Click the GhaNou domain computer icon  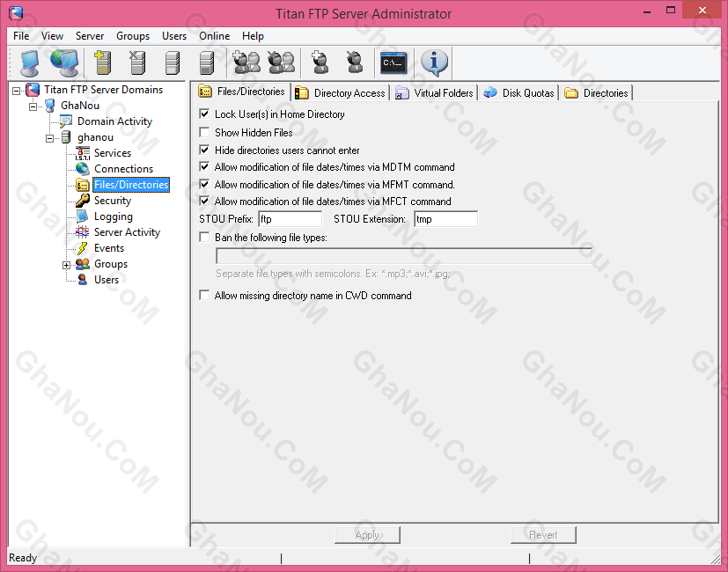(50, 106)
